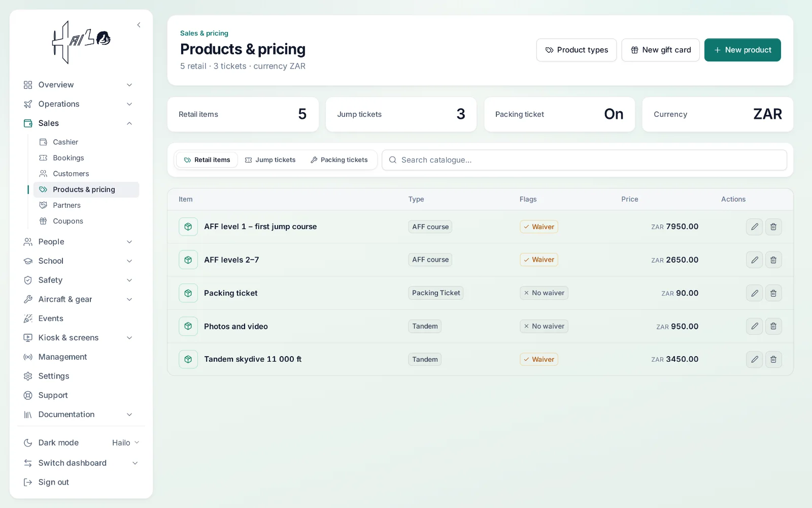Open Coupons in the Sales submenu
This screenshot has width=812, height=508.
86,221
